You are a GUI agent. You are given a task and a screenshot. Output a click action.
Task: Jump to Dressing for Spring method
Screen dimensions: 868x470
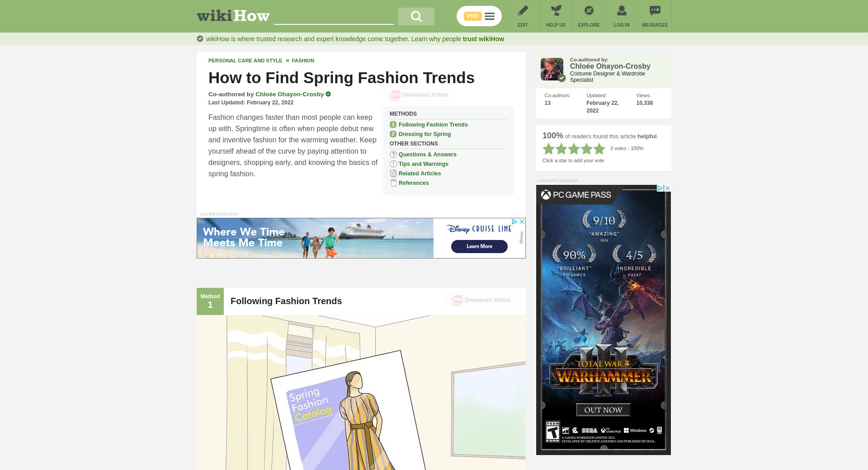click(x=425, y=134)
